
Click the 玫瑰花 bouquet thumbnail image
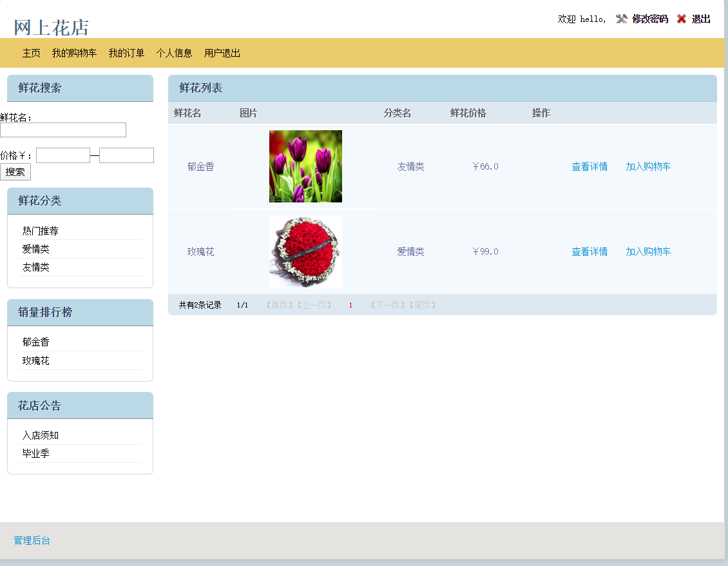305,251
